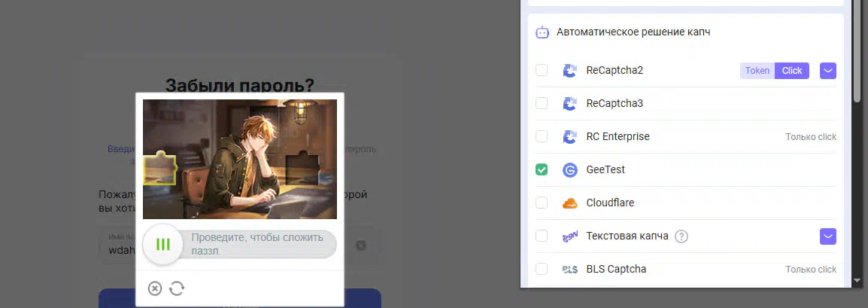Click the GeeTest logo icon
Screen dimensions: 868x308
(569, 170)
